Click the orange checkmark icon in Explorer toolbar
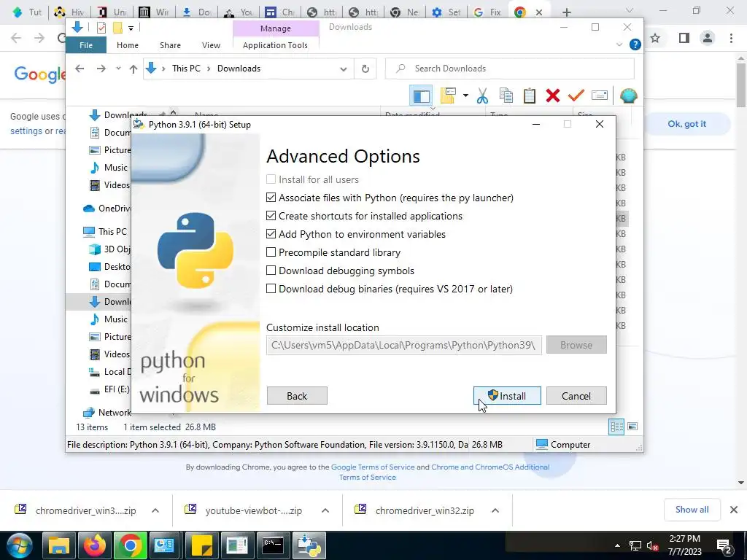747x560 pixels. pyautogui.click(x=576, y=96)
